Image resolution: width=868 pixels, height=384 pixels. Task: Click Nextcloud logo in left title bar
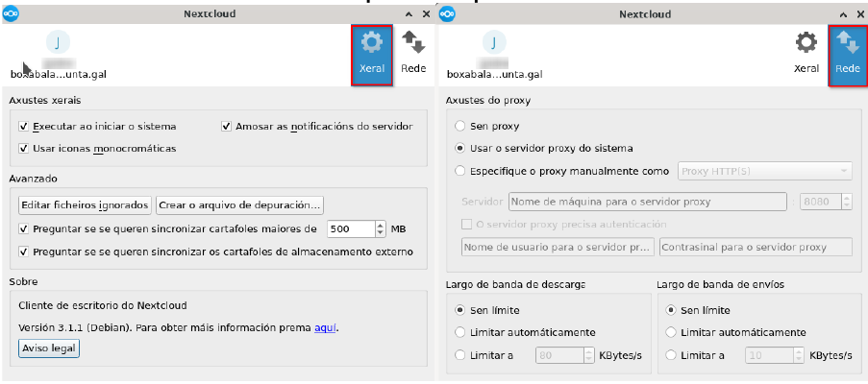[x=11, y=14]
